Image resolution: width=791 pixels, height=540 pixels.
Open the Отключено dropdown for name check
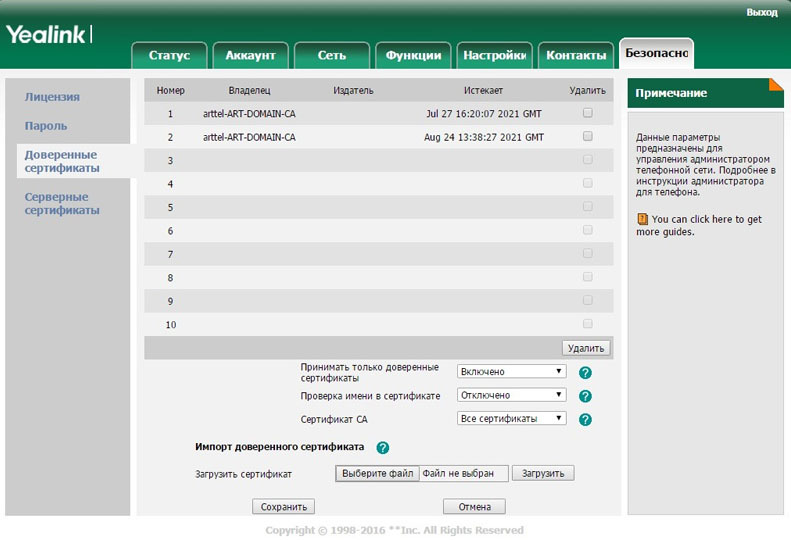(x=512, y=395)
